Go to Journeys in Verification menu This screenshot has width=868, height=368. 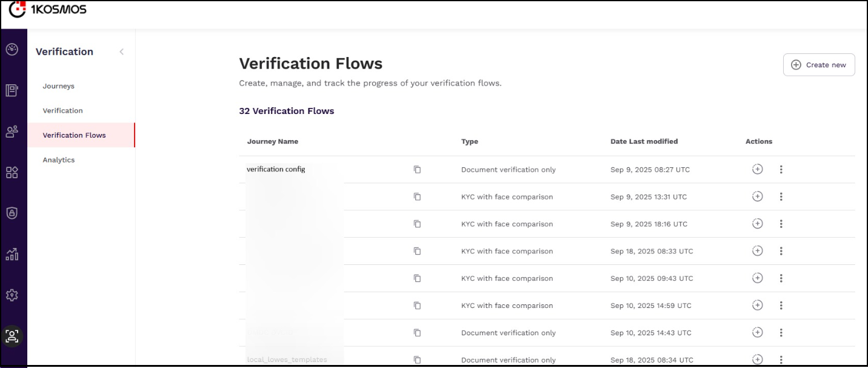tap(59, 86)
